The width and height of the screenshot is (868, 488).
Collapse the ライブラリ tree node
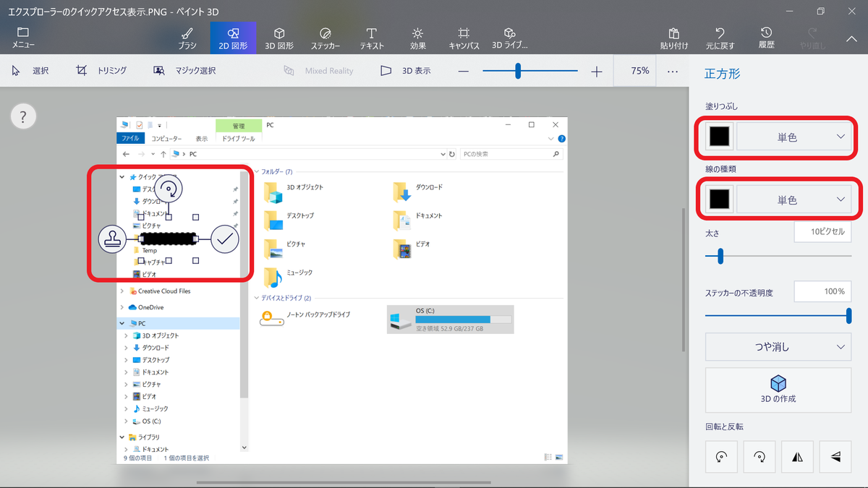point(122,437)
